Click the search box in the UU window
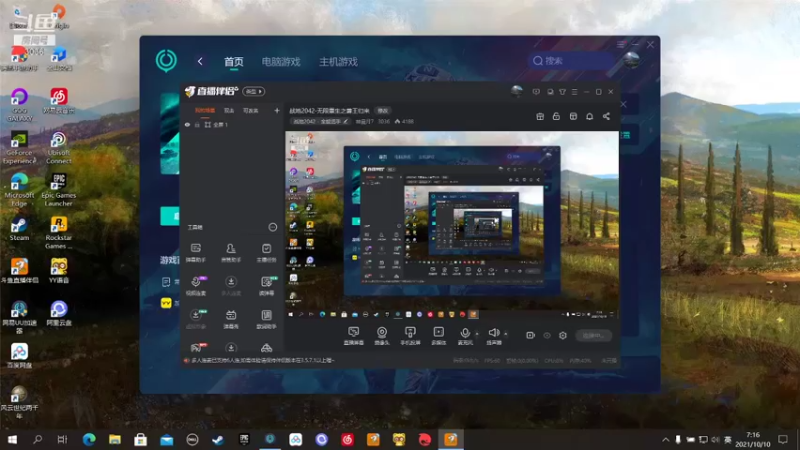 570,61
